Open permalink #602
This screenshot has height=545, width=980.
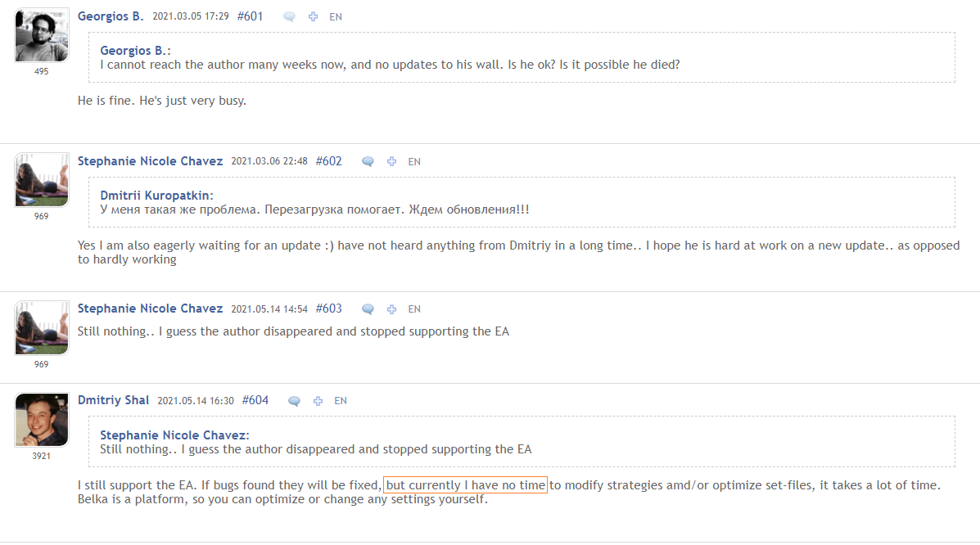(x=329, y=161)
